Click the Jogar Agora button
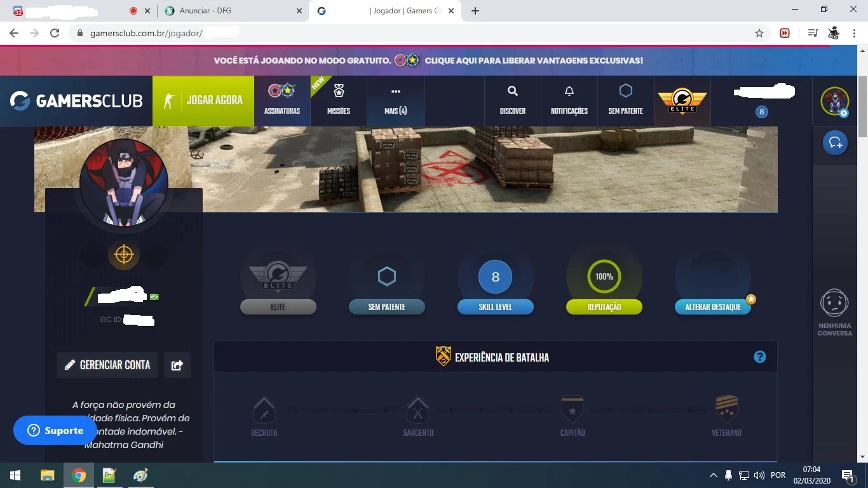The image size is (868, 488). click(x=203, y=101)
